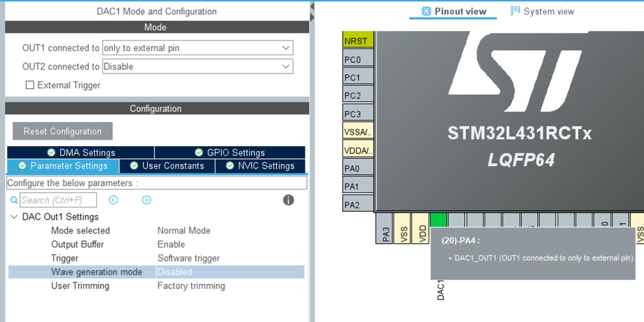
Task: Click the VDDA pin
Action: tap(358, 149)
